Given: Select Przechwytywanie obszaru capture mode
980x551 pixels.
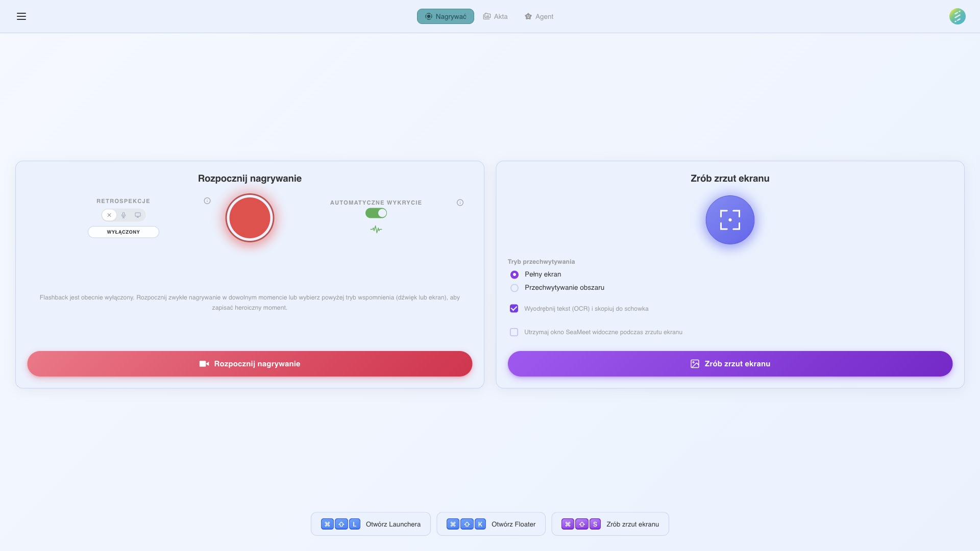Looking at the screenshot, I should (x=514, y=288).
